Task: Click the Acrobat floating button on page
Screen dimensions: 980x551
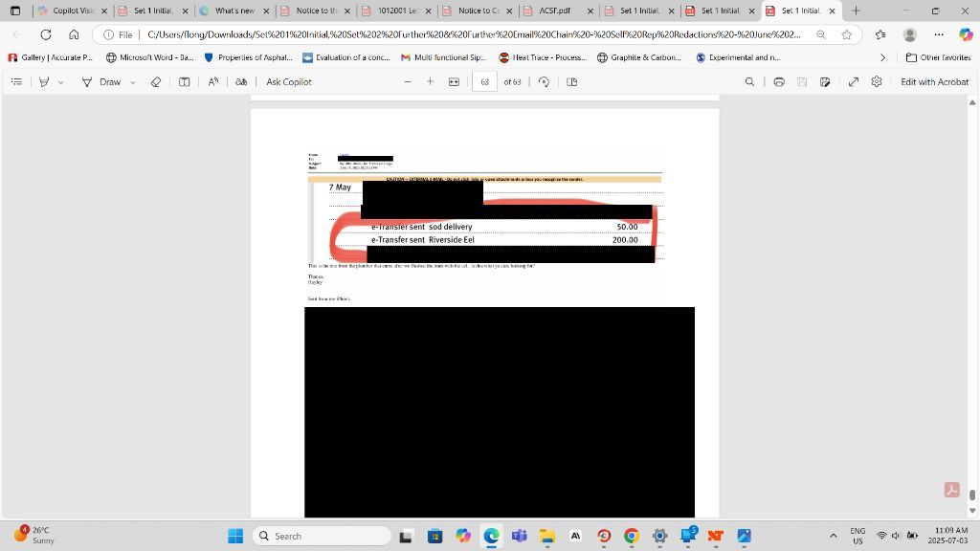Action: (951, 490)
